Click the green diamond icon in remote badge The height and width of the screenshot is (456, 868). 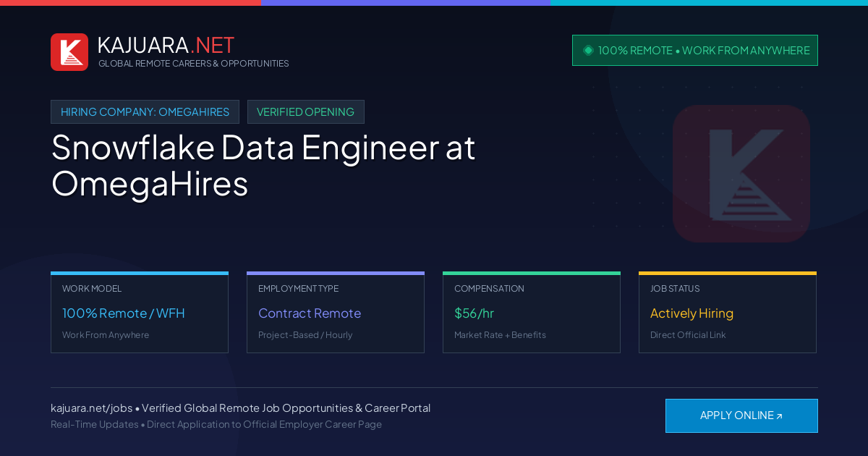pyautogui.click(x=588, y=50)
